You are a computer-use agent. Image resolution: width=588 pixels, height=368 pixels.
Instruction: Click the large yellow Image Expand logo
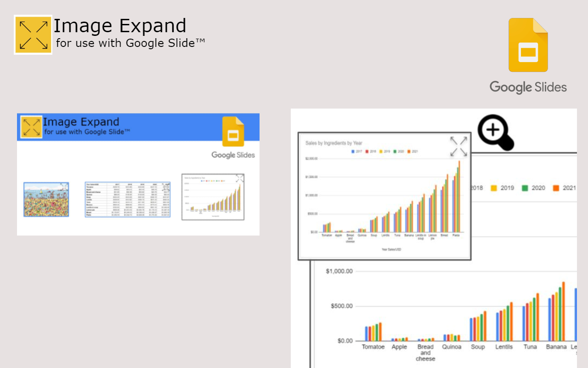(33, 35)
